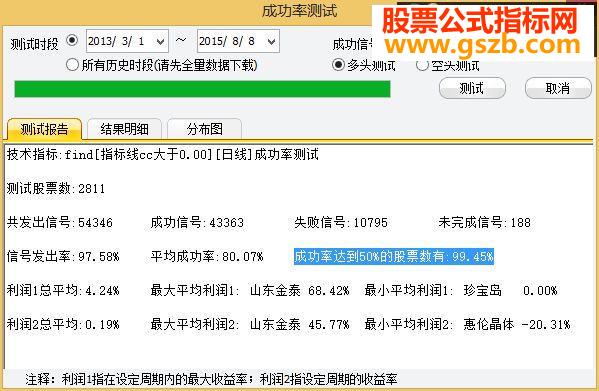Click the 取消 button
Screen dimensions: 599x391
(x=558, y=88)
